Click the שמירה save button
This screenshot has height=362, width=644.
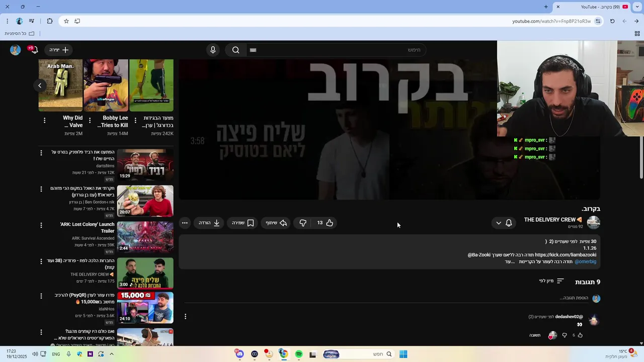243,223
